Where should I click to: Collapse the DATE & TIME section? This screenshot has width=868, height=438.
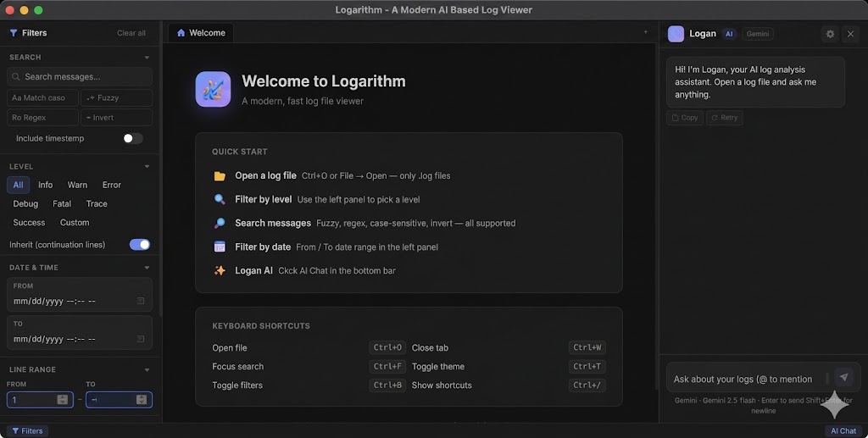(147, 268)
